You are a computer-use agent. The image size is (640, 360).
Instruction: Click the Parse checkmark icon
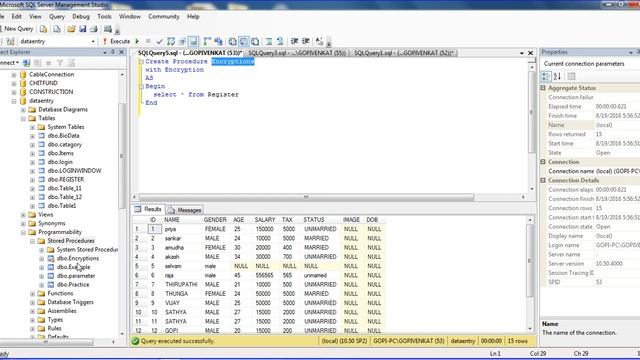click(x=159, y=41)
